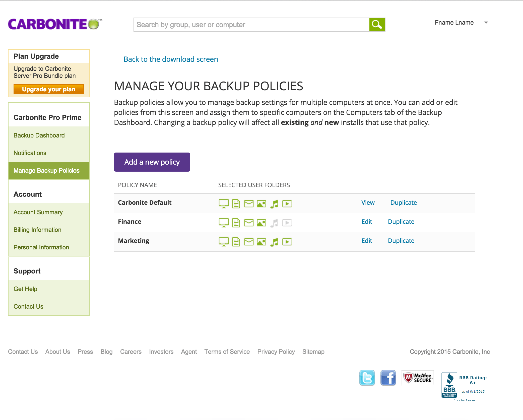Image resolution: width=523 pixels, height=420 pixels.
Task: Click the search by group input field
Action: pos(251,24)
